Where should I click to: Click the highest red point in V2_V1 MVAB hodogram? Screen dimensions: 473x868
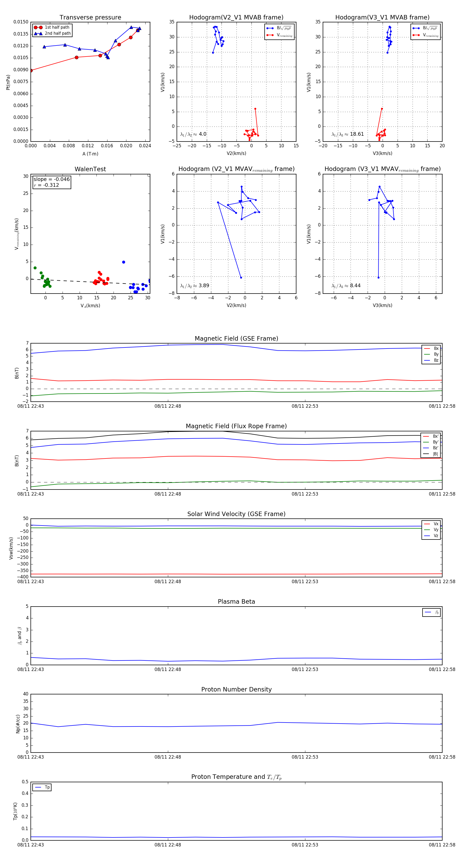point(255,109)
